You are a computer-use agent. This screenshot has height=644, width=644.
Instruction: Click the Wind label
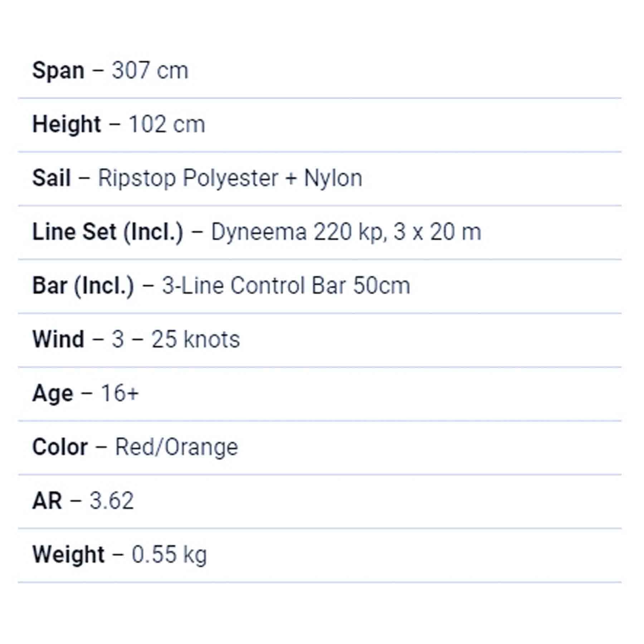tap(58, 339)
